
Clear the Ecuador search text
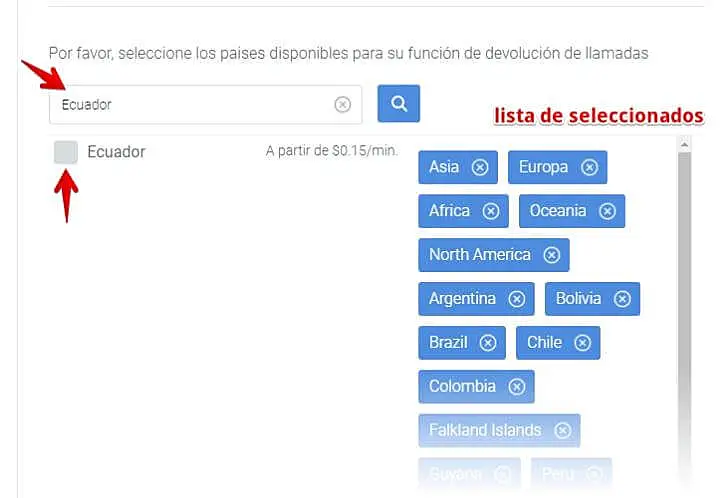click(x=343, y=104)
